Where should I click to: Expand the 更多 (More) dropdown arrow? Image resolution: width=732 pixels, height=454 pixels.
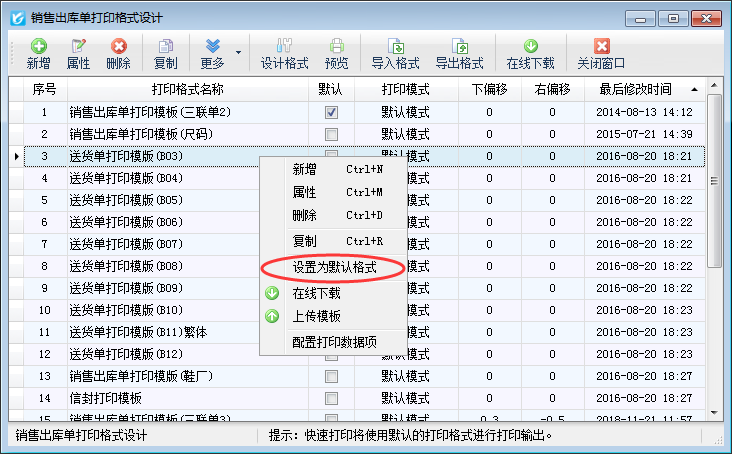238,52
